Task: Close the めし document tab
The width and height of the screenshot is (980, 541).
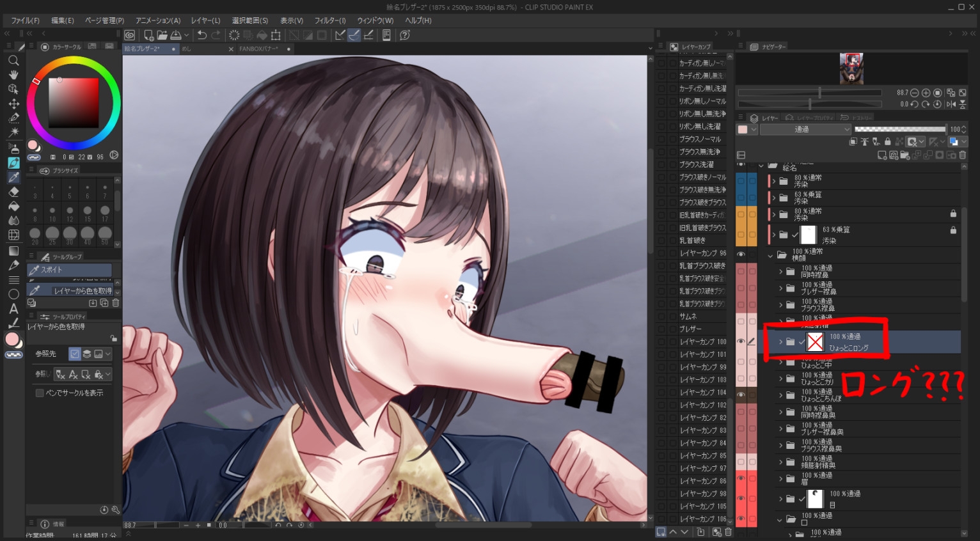Action: (231, 49)
